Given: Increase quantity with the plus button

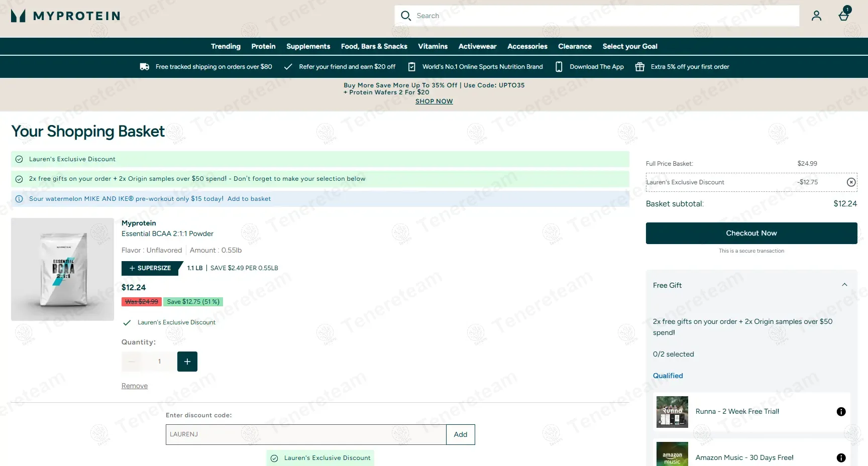Looking at the screenshot, I should [187, 362].
